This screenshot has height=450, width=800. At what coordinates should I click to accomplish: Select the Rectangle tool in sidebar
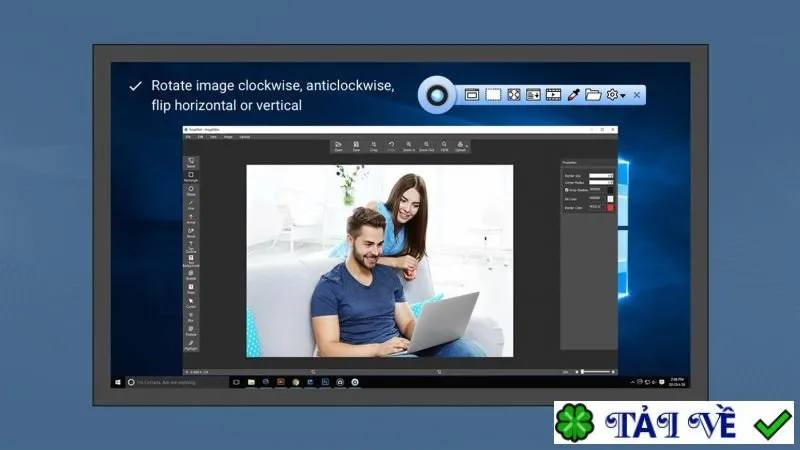click(x=191, y=177)
